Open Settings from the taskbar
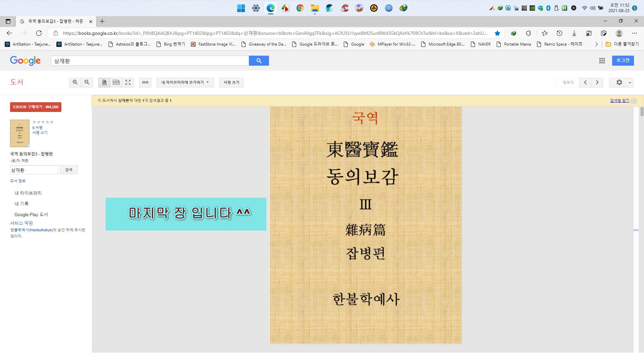The height and width of the screenshot is (362, 644). tap(256, 8)
